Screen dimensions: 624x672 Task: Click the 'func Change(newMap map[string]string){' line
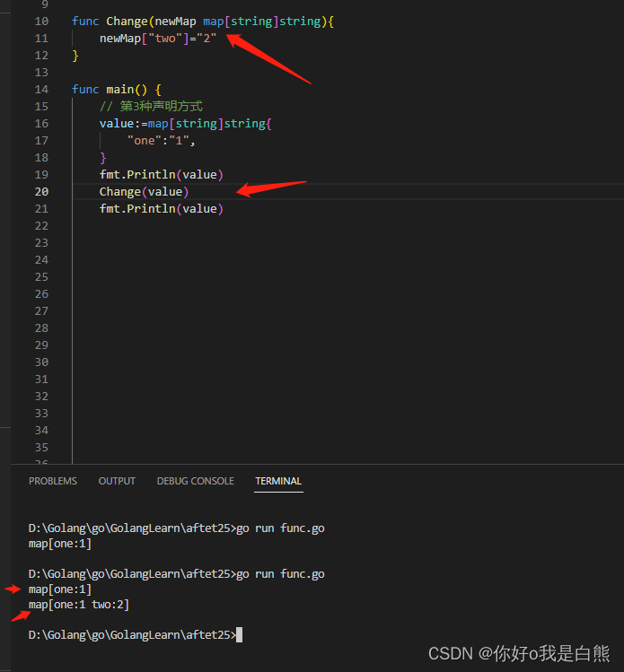(x=203, y=21)
